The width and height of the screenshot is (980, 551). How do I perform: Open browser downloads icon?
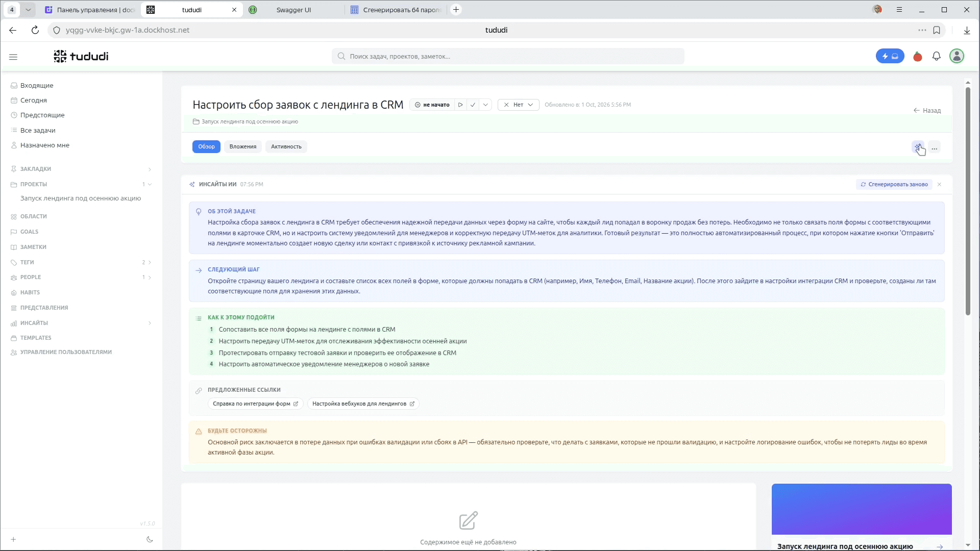coord(967,30)
